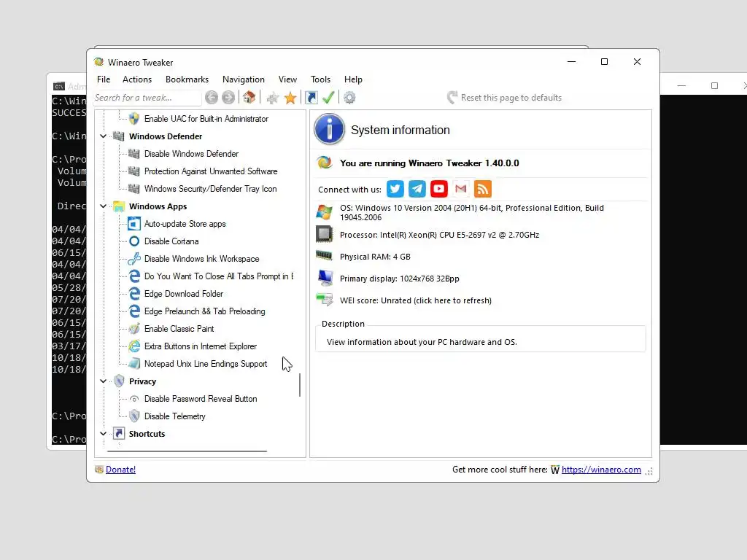
Task: Select Edge Prelaunch && Tab Preloading
Action: click(x=204, y=311)
